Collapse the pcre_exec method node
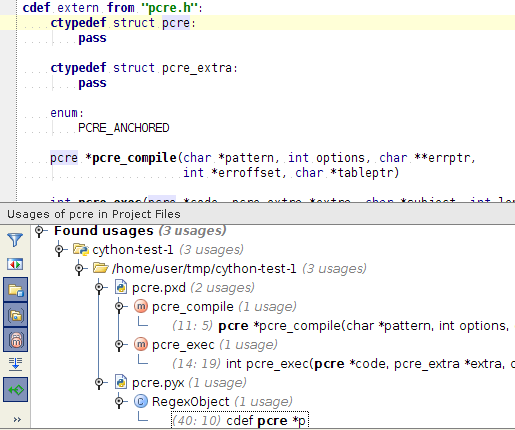 click(x=119, y=344)
